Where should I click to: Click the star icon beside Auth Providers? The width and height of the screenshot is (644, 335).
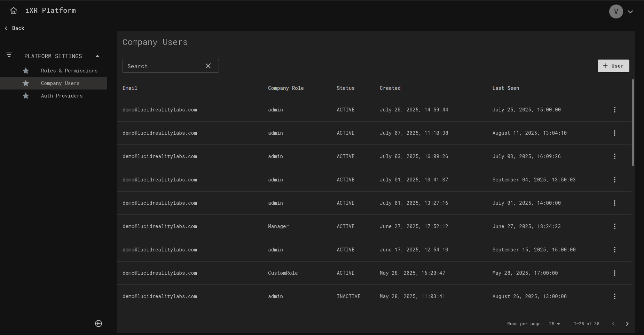(x=26, y=96)
